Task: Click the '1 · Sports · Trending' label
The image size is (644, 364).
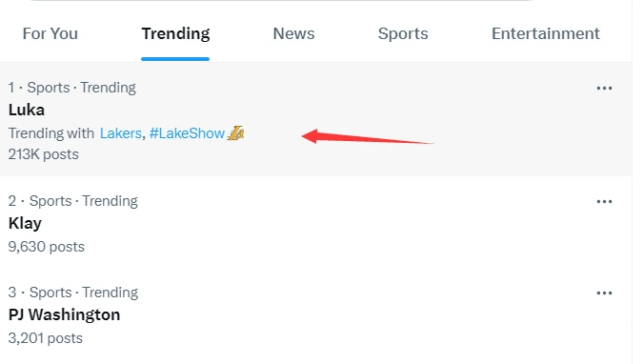Action: tap(71, 88)
